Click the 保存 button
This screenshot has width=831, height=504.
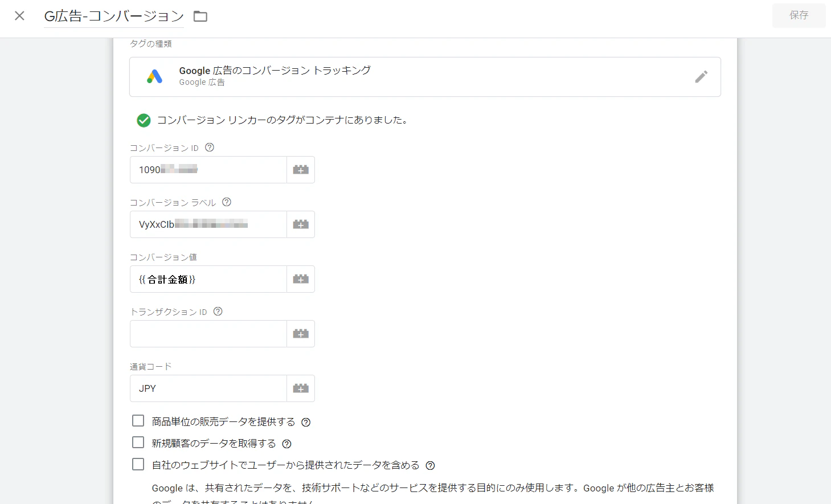(x=799, y=15)
